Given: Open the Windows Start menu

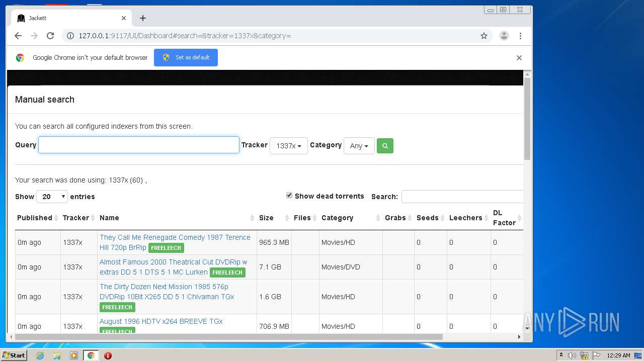Looking at the screenshot, I should pos(14,355).
